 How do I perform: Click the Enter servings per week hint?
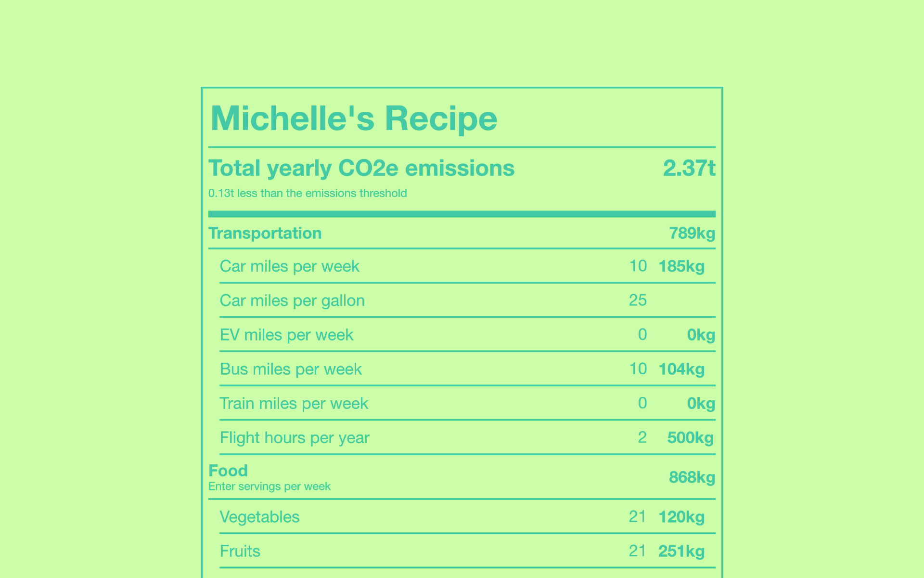(269, 486)
